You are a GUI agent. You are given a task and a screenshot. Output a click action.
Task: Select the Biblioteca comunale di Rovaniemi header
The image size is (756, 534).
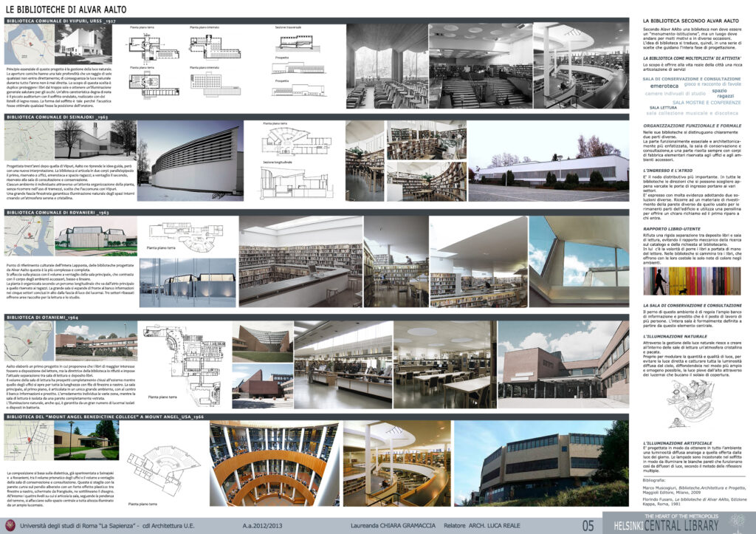tap(59, 213)
